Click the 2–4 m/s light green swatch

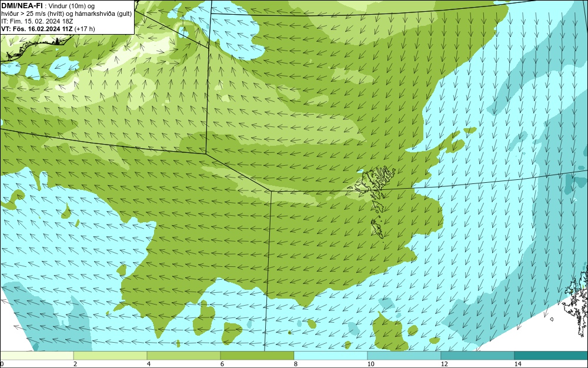pyautogui.click(x=111, y=355)
